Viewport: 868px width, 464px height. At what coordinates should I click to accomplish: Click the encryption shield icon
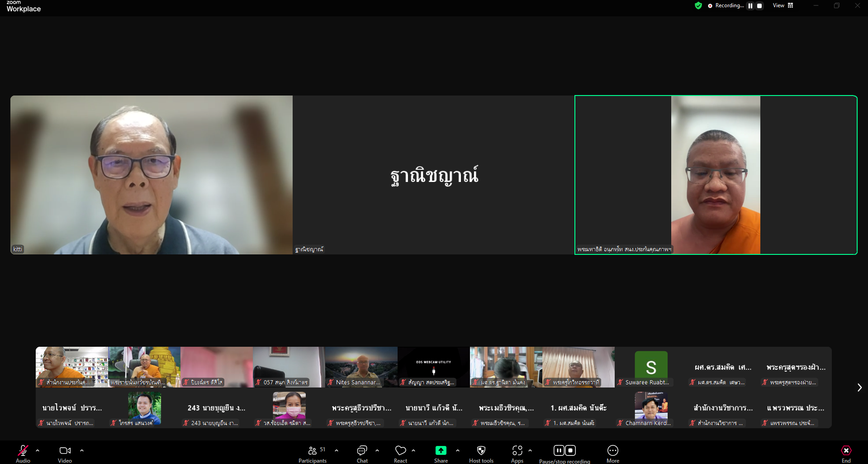[698, 6]
